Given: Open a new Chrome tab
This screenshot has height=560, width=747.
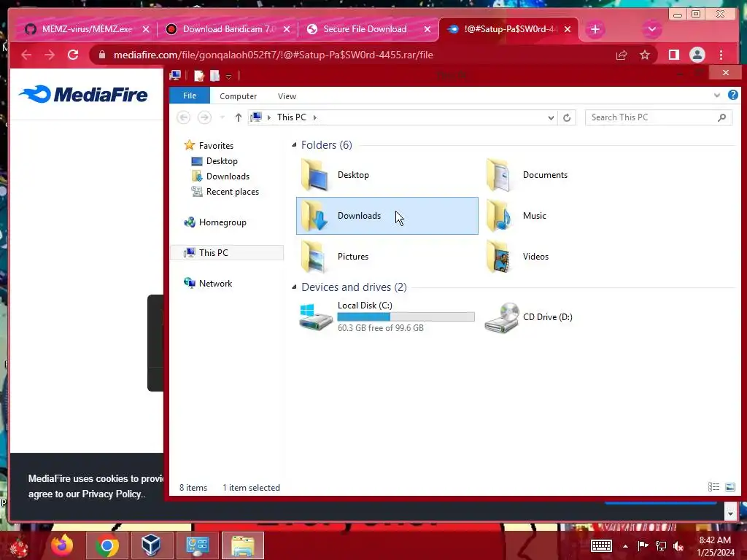Looking at the screenshot, I should click(x=595, y=29).
